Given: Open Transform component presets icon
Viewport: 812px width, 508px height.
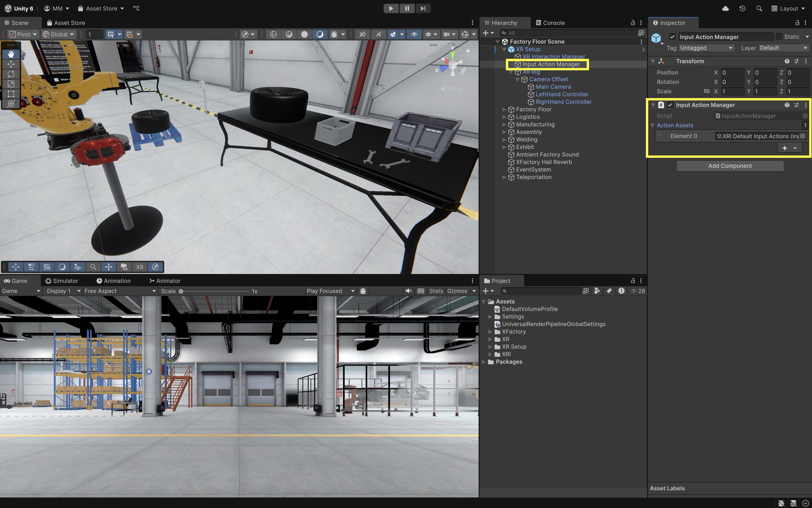Looking at the screenshot, I should coord(796,61).
